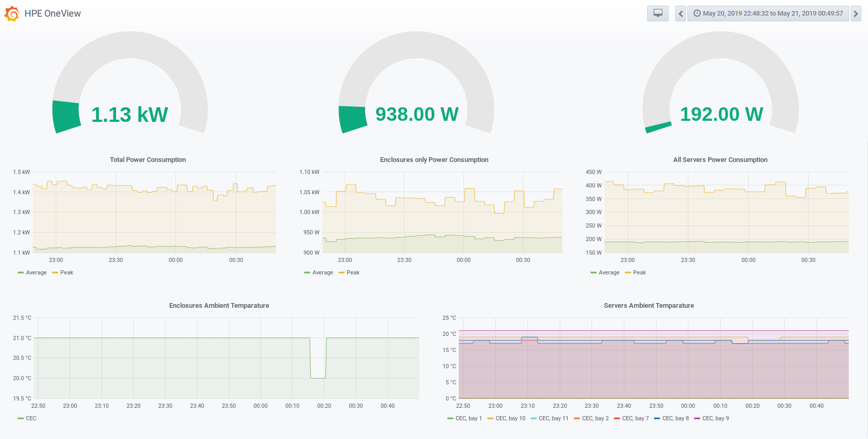This screenshot has height=439, width=868.
Task: Toggle the monitor view mode icon
Action: (658, 14)
